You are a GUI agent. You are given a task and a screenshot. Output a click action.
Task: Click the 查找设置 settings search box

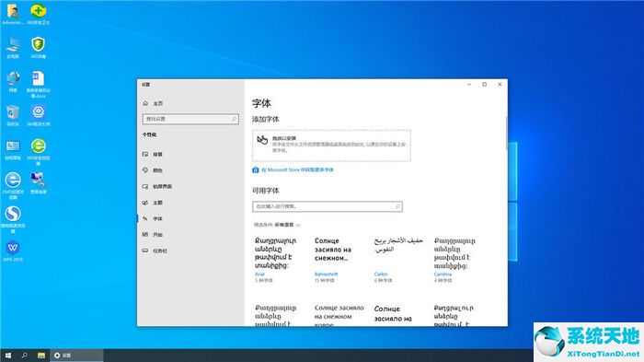[x=190, y=119]
